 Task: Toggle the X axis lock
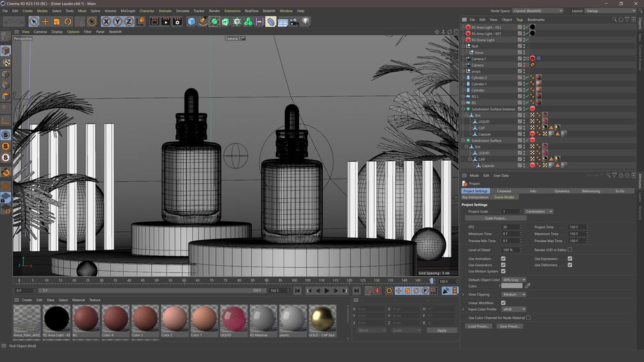click(x=107, y=21)
